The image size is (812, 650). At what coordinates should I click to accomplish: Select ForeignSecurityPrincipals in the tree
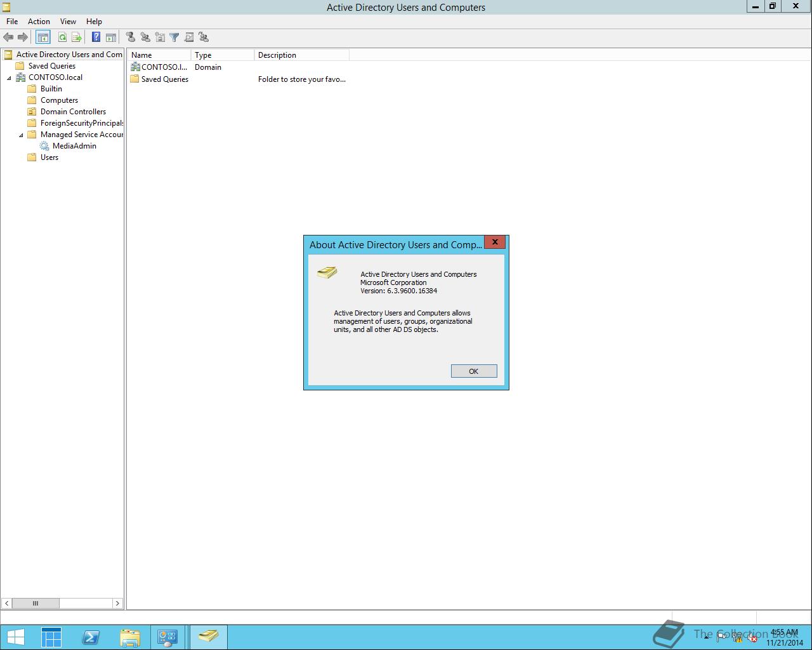(82, 123)
